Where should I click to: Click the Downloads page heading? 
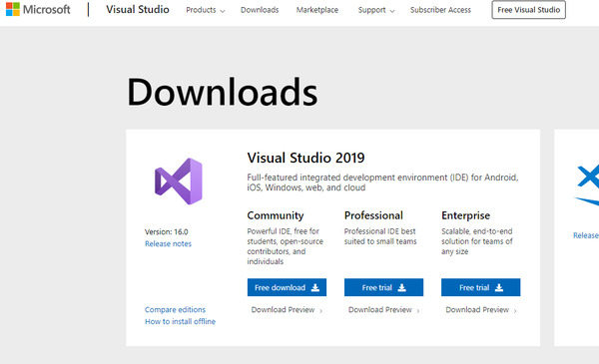(x=223, y=92)
